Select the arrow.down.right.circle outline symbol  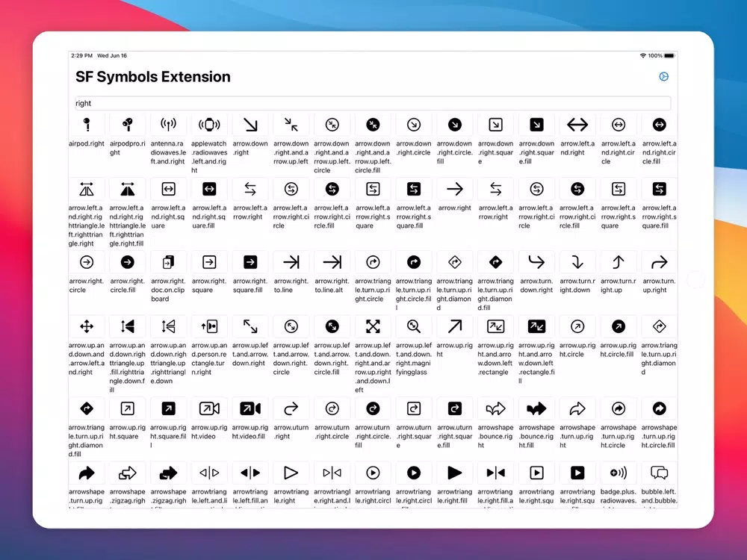point(414,125)
